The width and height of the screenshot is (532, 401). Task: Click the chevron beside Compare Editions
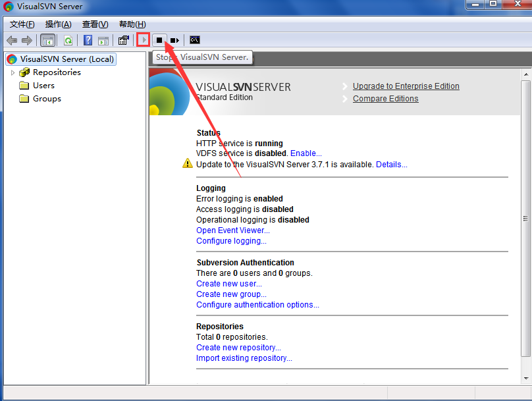tap(345, 99)
